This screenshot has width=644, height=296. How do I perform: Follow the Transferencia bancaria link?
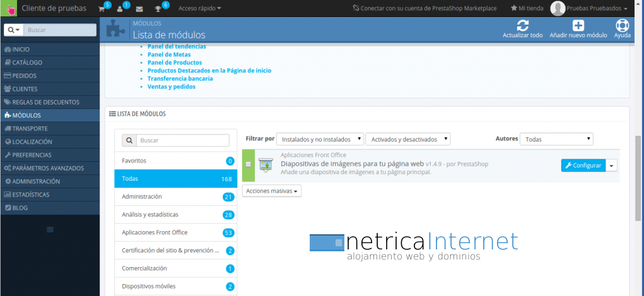pos(180,79)
